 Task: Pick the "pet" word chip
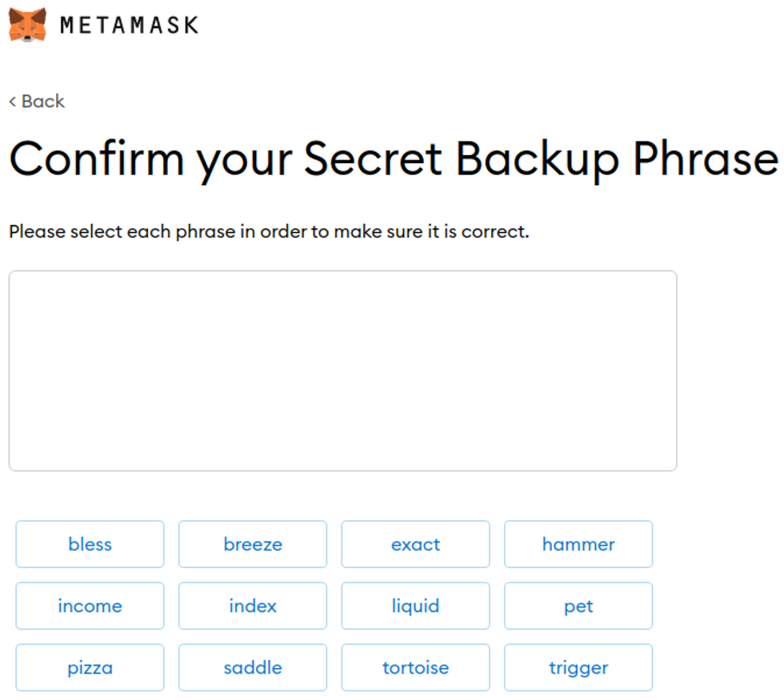pyautogui.click(x=578, y=606)
